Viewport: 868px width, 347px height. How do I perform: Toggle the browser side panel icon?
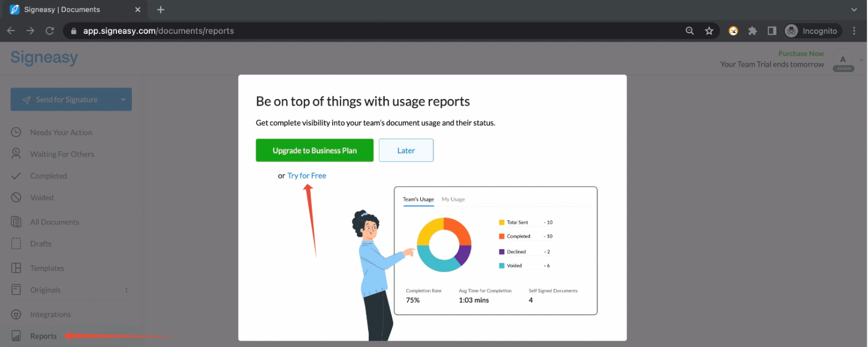pyautogui.click(x=772, y=31)
